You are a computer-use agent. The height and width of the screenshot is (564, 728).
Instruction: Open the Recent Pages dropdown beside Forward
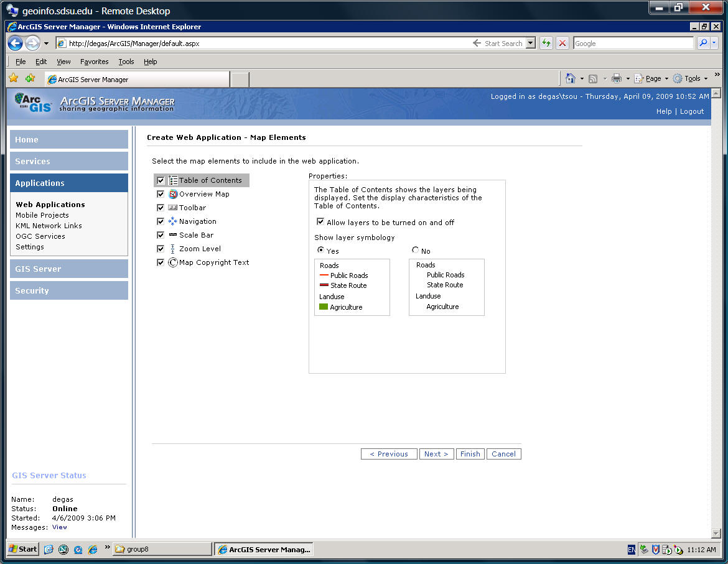click(x=46, y=44)
